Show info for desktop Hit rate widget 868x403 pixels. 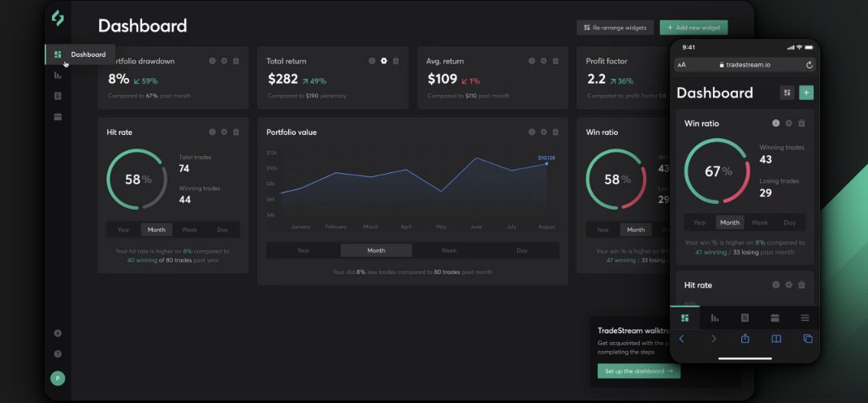212,132
